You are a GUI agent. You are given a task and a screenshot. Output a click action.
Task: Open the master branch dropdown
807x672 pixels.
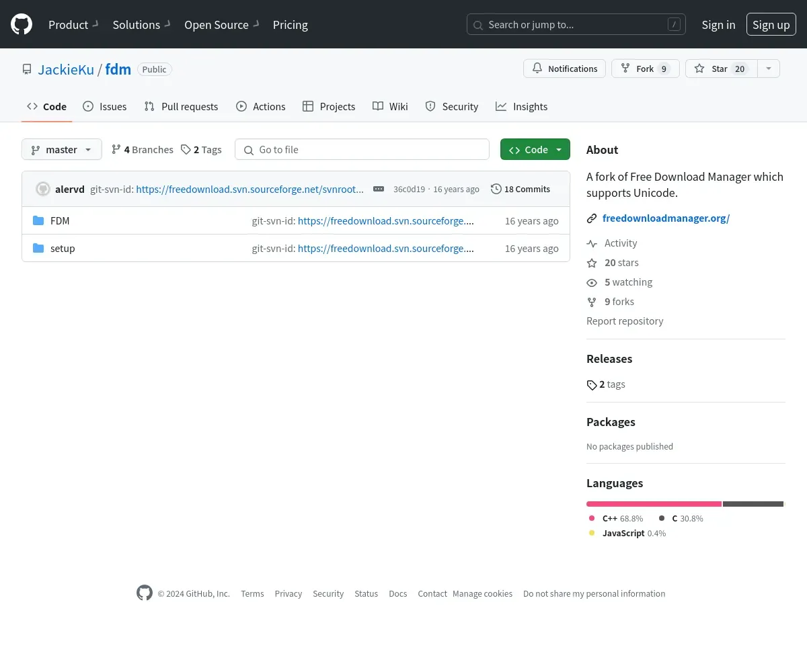pos(62,150)
